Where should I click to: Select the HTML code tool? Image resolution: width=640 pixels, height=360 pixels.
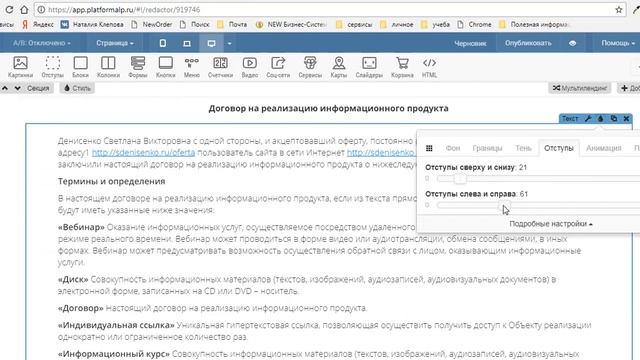coord(429,67)
